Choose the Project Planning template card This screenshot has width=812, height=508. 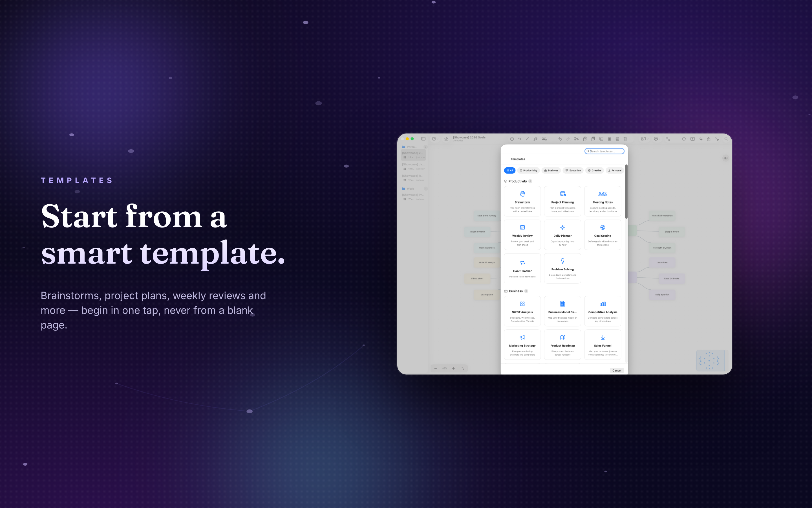(562, 201)
